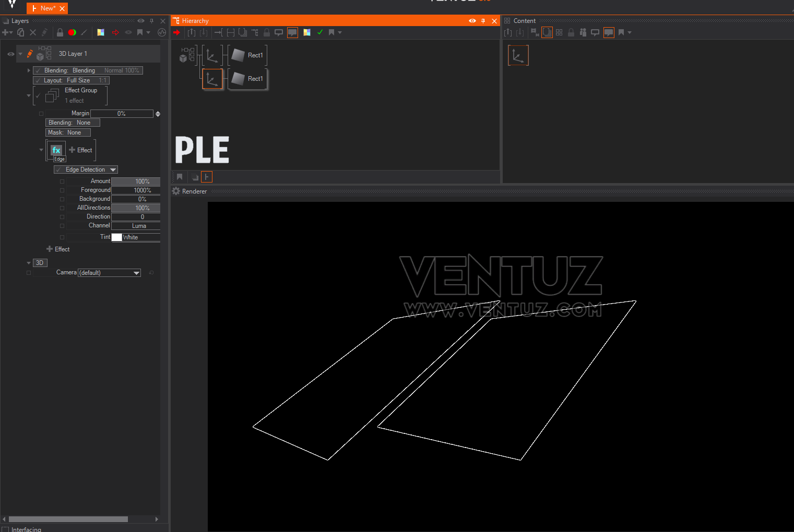The height and width of the screenshot is (532, 794).
Task: Click the duplicate layer icon in Layers toolbar
Action: tap(21, 32)
